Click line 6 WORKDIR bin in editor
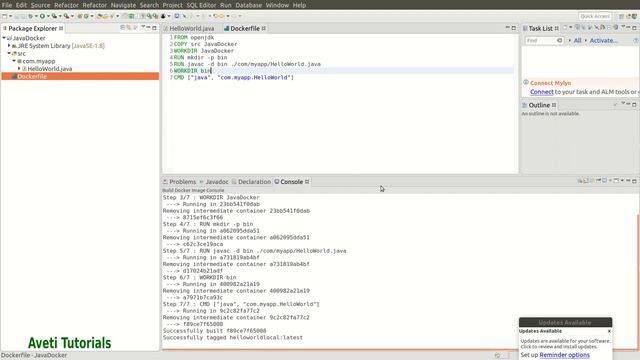This screenshot has height=360, width=640. [x=192, y=71]
